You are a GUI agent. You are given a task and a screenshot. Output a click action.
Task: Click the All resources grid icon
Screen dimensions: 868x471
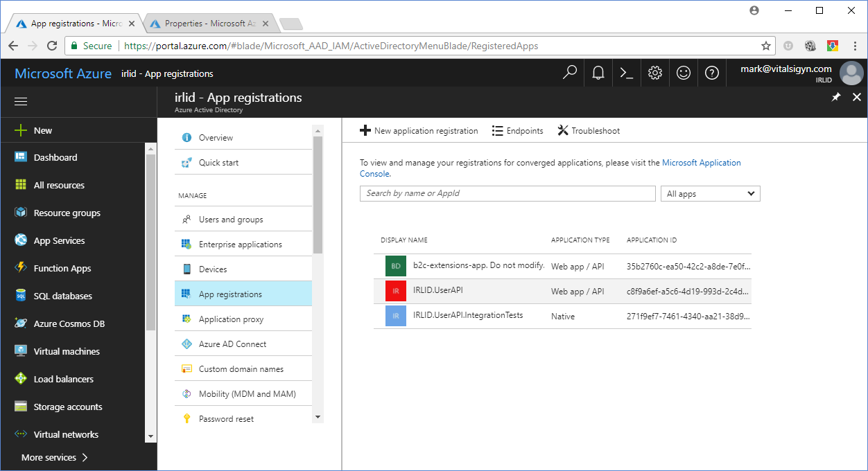[21, 185]
